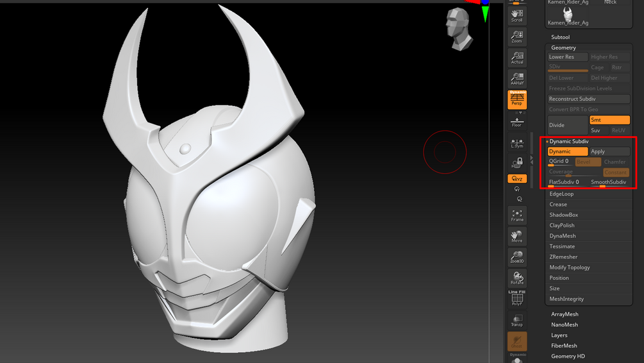This screenshot has width=644, height=363.
Task: Toggle the Floor grid icon
Action: [x=516, y=122]
